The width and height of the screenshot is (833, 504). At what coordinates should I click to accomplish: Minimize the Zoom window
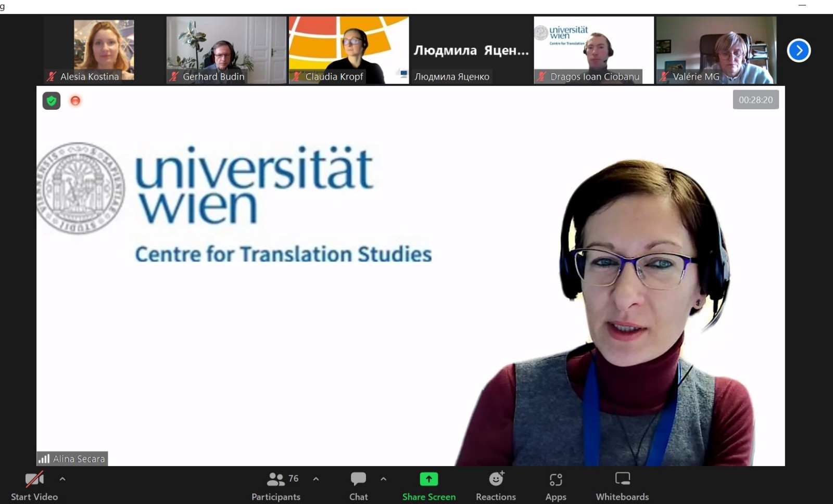802,5
